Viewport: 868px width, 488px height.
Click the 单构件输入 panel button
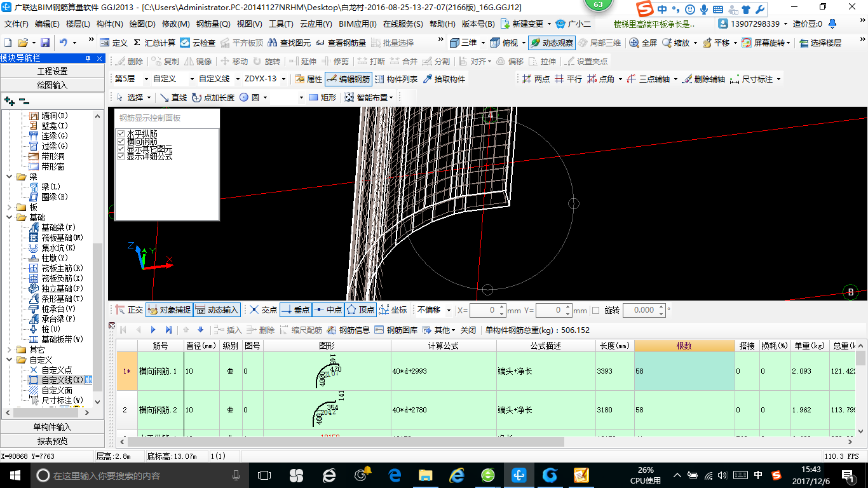pyautogui.click(x=52, y=427)
